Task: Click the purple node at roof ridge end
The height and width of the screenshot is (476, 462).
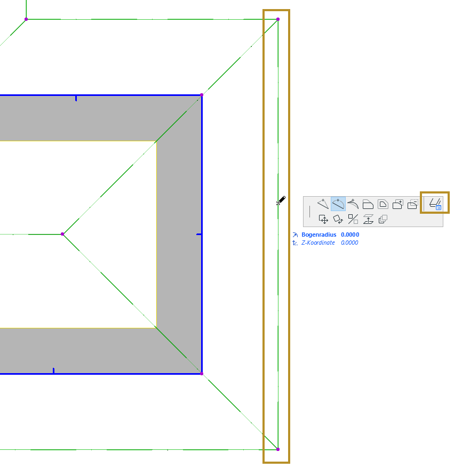Action: point(62,234)
